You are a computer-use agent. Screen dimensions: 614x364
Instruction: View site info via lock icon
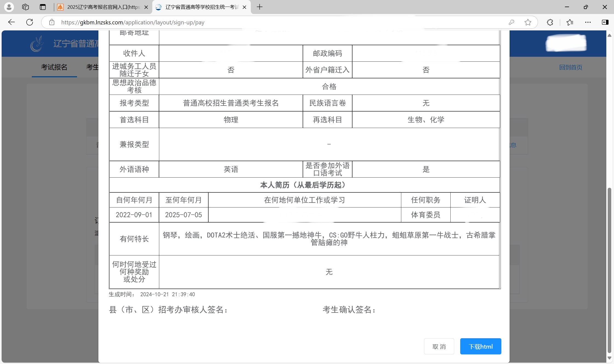point(52,22)
